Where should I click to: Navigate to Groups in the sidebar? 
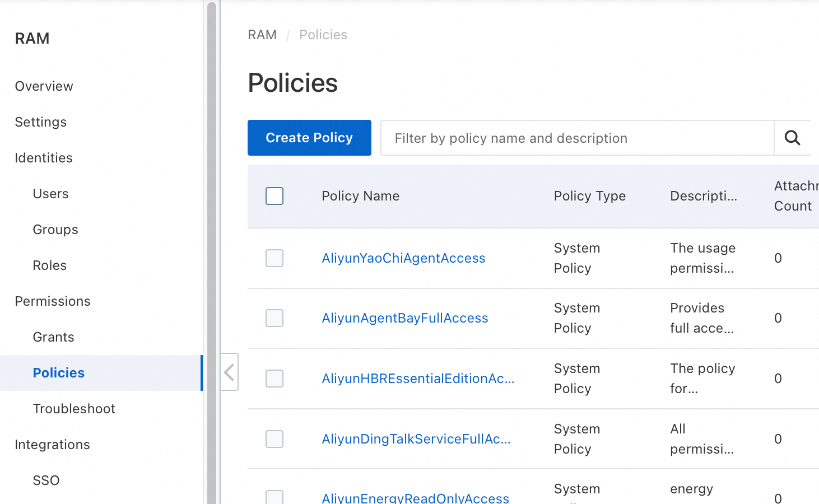click(x=55, y=230)
